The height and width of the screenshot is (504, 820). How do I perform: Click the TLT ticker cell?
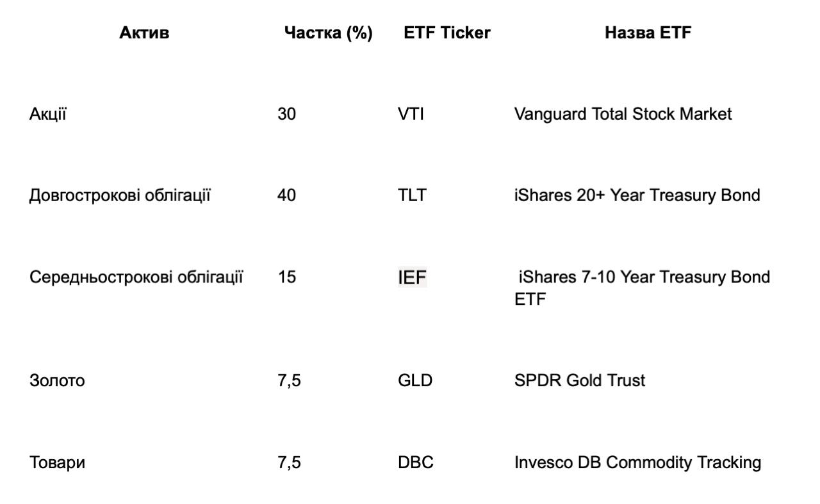pos(411,195)
